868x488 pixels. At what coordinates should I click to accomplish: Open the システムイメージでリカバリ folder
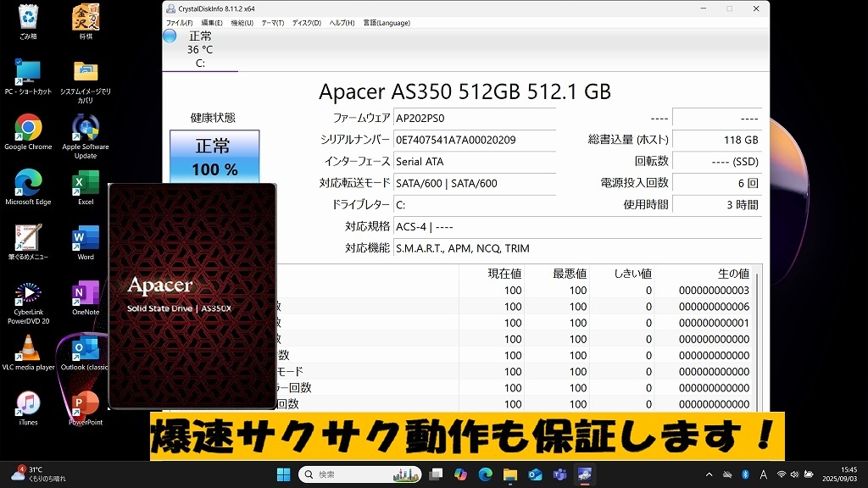pyautogui.click(x=86, y=80)
